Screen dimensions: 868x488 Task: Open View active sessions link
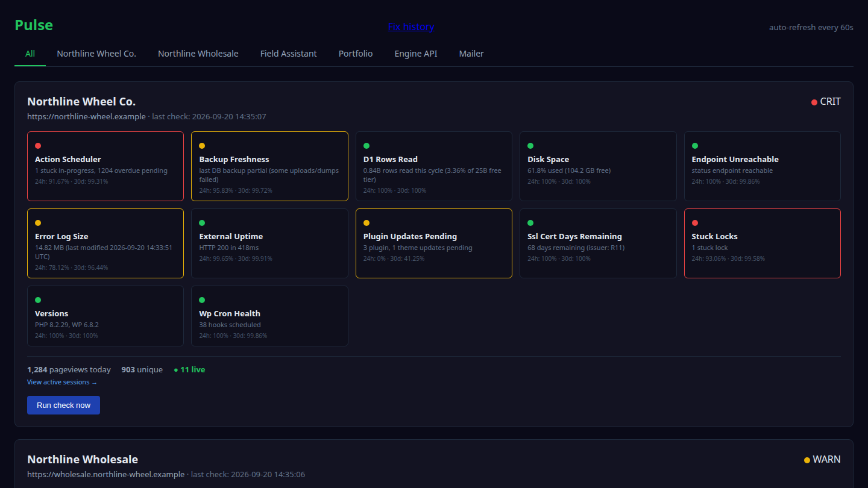[62, 382]
